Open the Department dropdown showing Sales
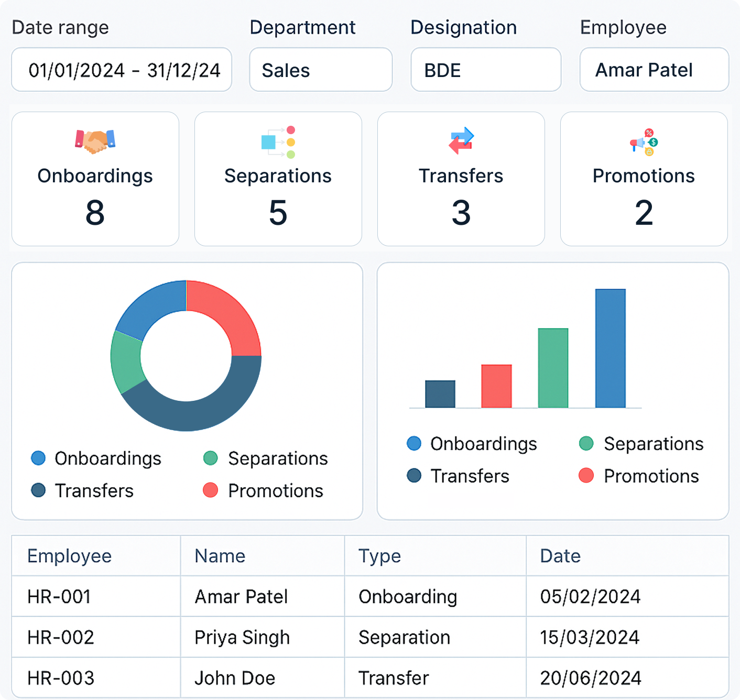Viewport: 740px width, 700px height. pyautogui.click(x=321, y=70)
